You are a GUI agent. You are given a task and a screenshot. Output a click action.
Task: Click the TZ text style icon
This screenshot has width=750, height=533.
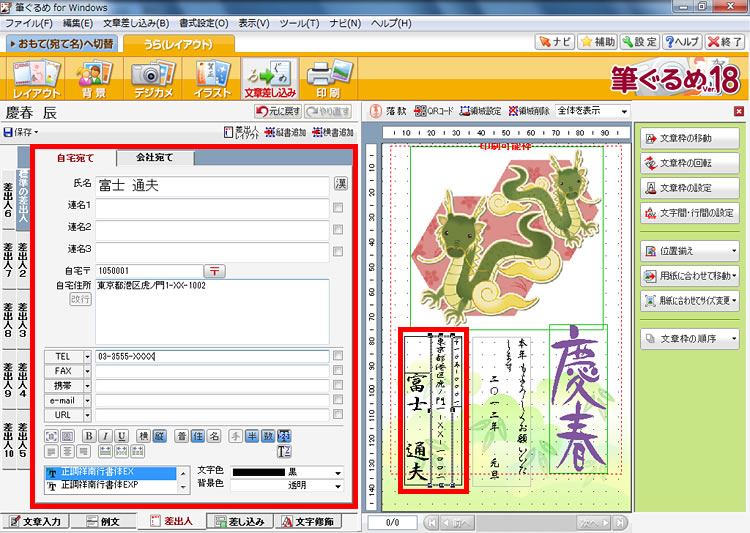pos(284,451)
